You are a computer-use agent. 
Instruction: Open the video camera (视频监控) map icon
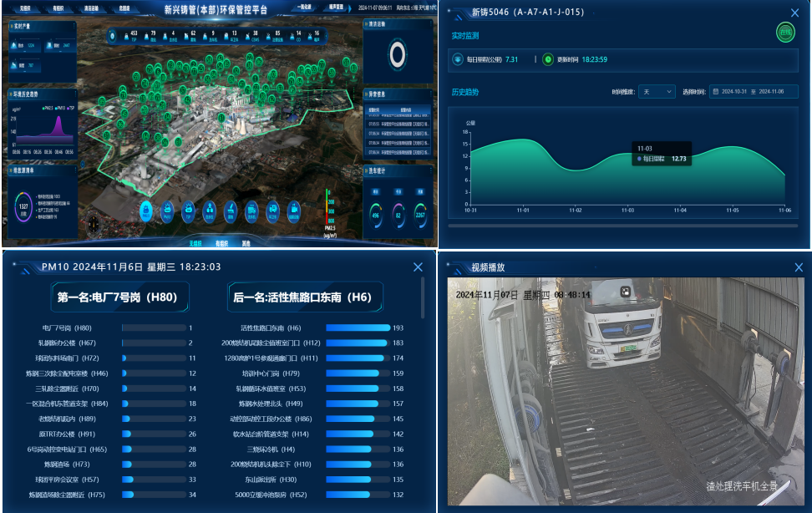(x=294, y=210)
